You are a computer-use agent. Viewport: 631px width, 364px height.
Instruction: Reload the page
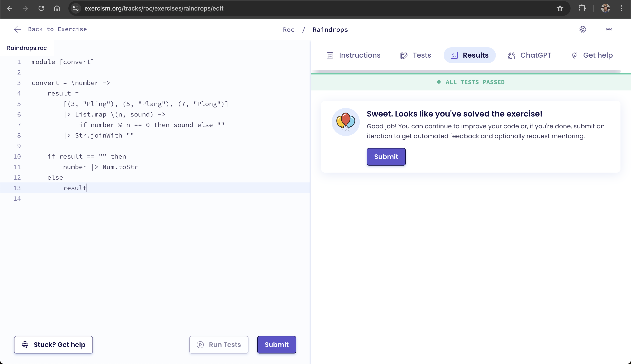point(41,9)
